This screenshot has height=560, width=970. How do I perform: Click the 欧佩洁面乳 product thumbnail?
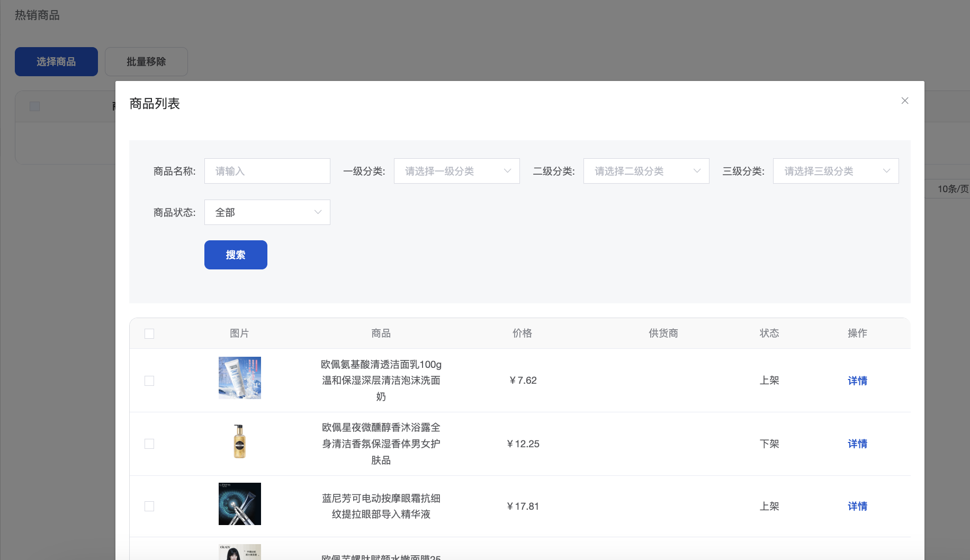[x=239, y=378]
